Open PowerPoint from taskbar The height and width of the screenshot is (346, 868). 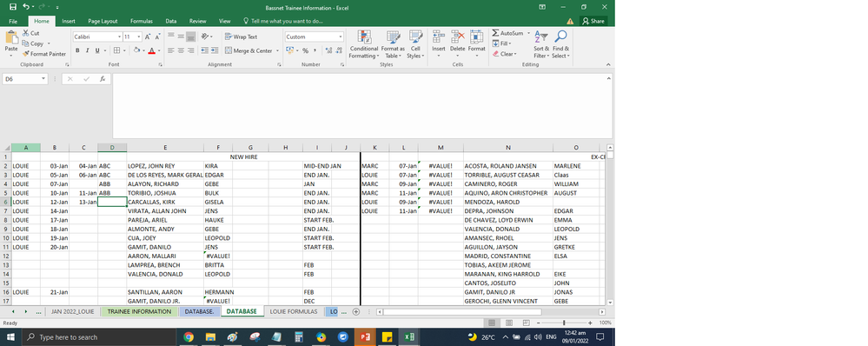[x=365, y=337]
